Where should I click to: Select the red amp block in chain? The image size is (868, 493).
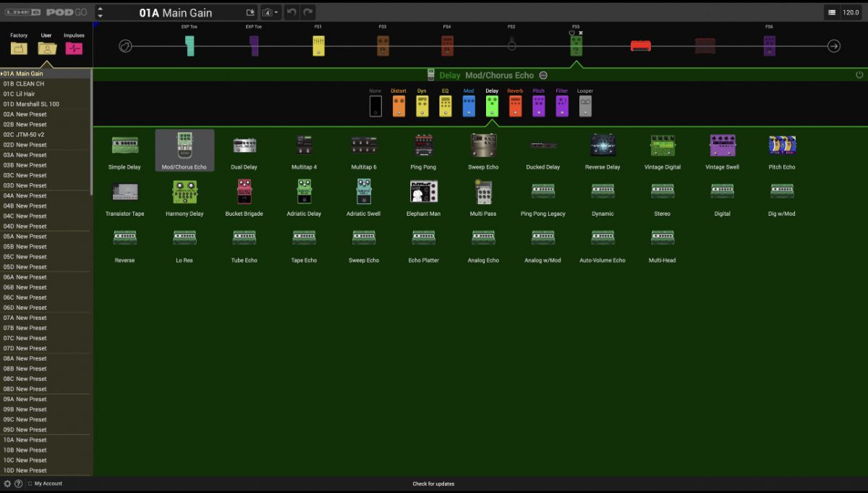tap(640, 46)
